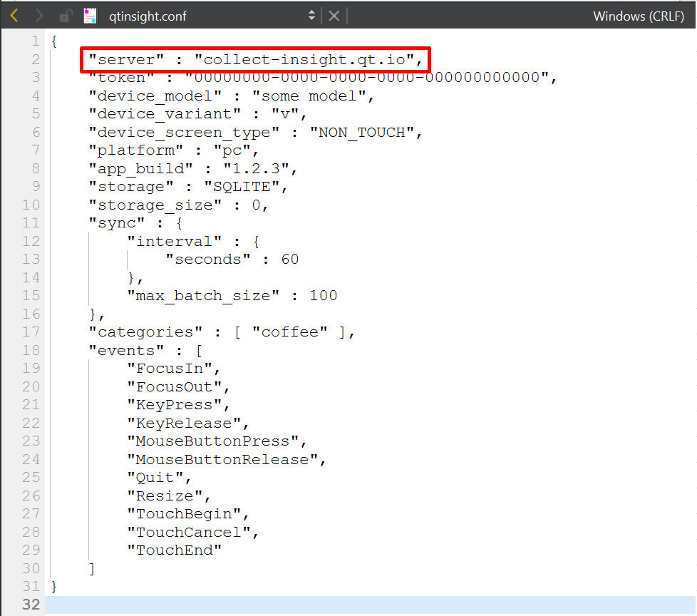The image size is (697, 616).
Task: Click the all-zero token value string
Action: click(x=366, y=78)
